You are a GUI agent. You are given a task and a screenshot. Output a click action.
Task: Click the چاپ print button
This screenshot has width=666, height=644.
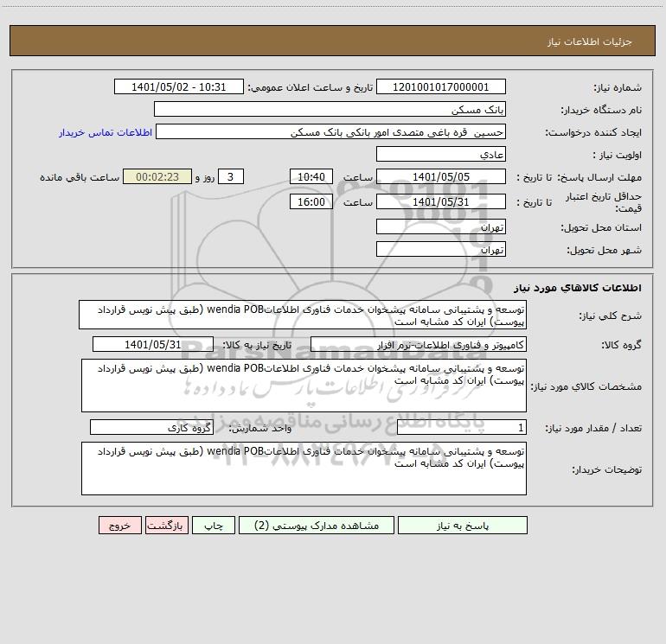pos(214,525)
